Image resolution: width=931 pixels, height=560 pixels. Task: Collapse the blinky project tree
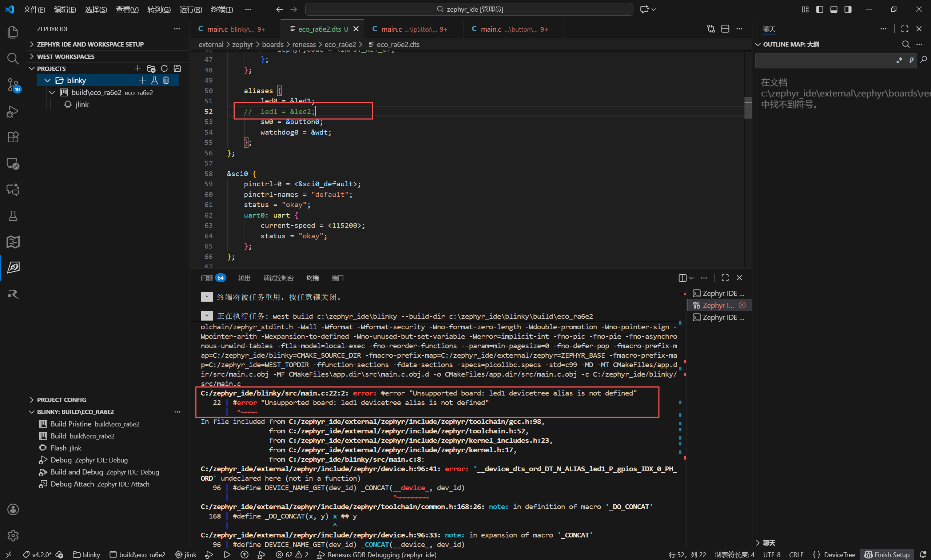click(x=48, y=80)
